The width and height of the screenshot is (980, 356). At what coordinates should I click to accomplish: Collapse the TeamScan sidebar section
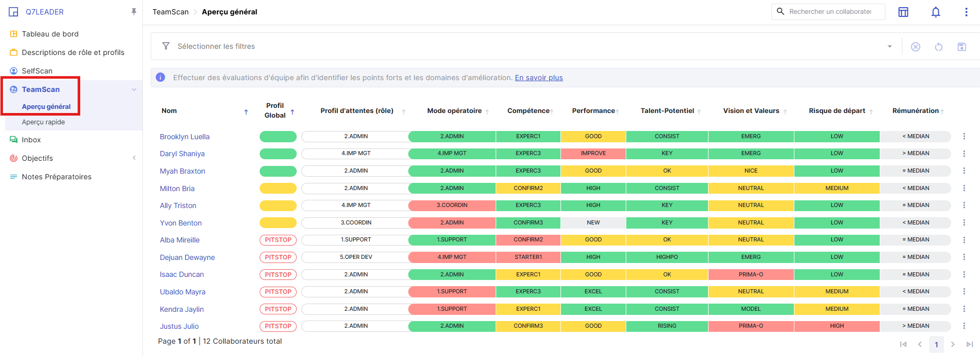134,89
